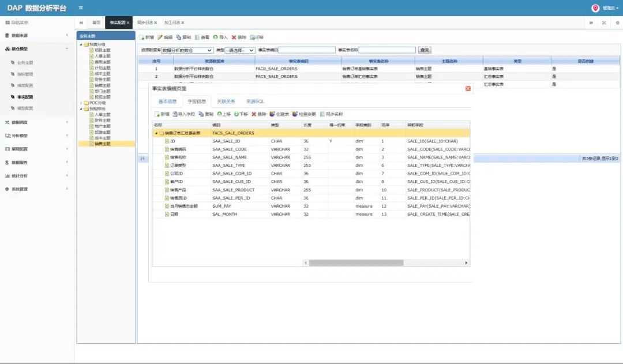623x364 pixels.
Task: Click the hamburger menu icon in the header
Action: click(x=80, y=7)
